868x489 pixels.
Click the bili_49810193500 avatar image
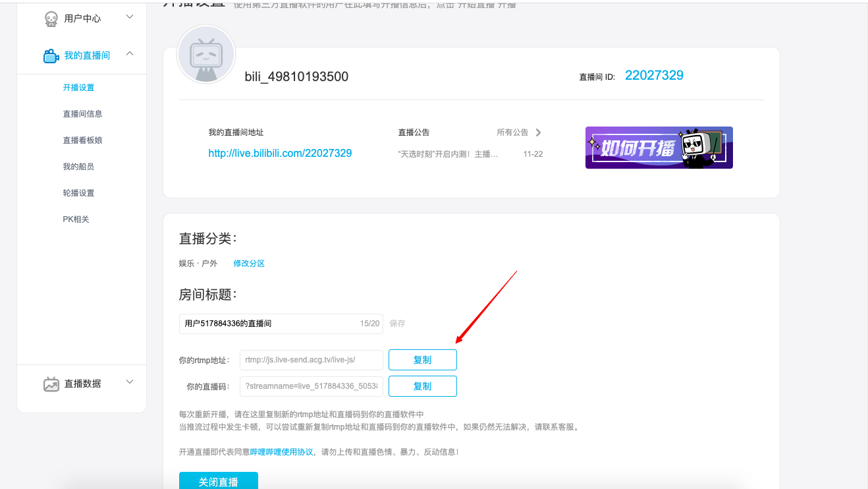205,55
